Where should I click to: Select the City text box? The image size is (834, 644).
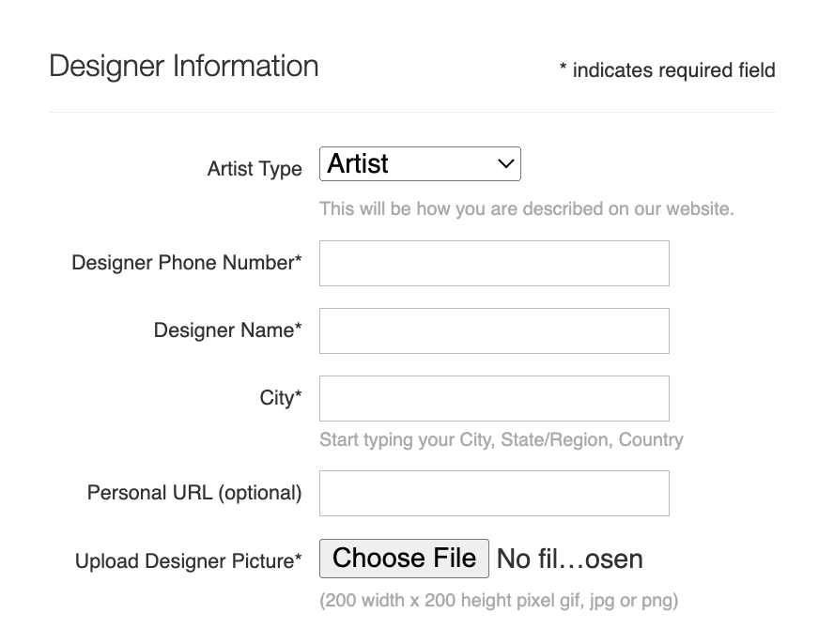click(494, 398)
